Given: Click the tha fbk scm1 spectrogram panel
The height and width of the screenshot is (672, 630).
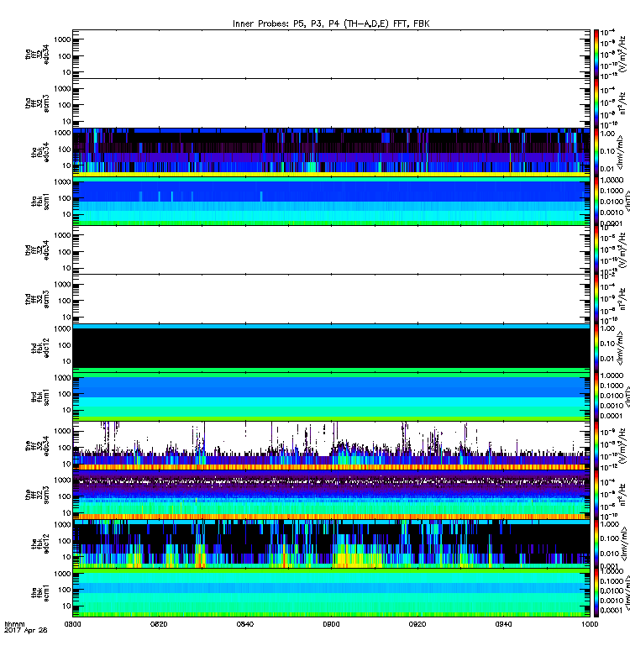Looking at the screenshot, I should coord(331,201).
